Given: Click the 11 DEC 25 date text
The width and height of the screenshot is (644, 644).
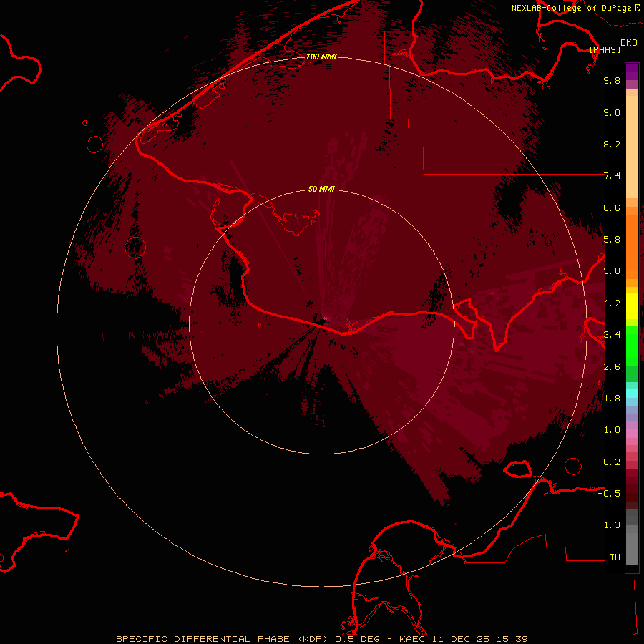Looking at the screenshot, I should pos(460,639).
